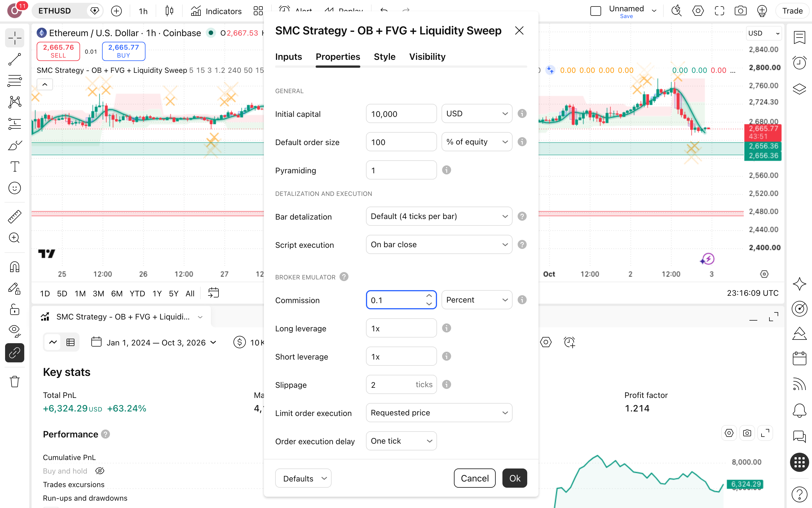Switch strategy report to table list view
Viewport: 812px width, 508px height.
pos(70,342)
